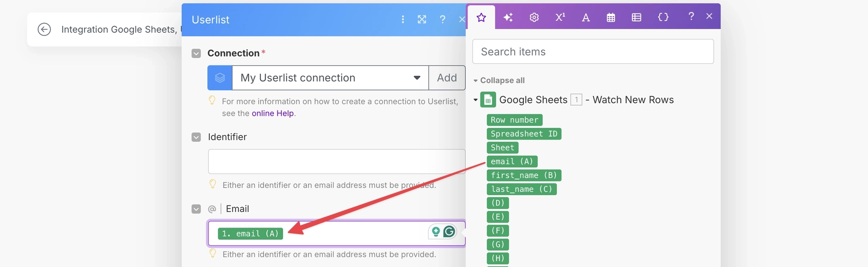Image resolution: width=868 pixels, height=267 pixels.
Task: Insert the email (A) item
Action: pyautogui.click(x=512, y=162)
